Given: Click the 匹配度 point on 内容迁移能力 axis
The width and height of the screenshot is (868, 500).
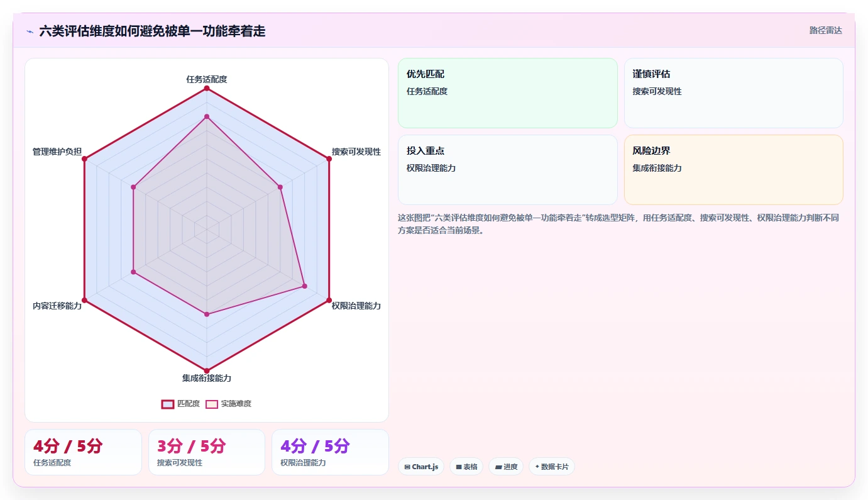Looking at the screenshot, I should click(x=84, y=300).
